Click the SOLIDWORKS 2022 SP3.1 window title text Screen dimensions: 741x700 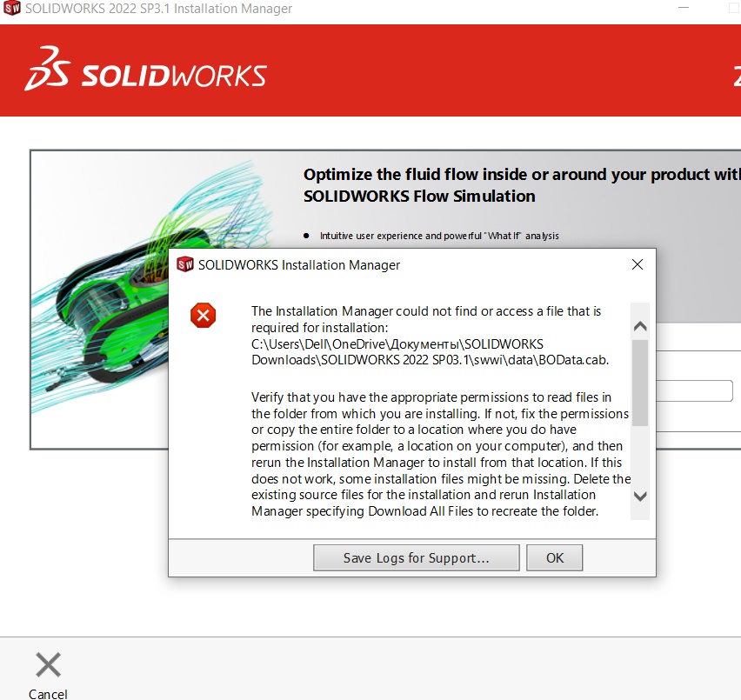[159, 9]
